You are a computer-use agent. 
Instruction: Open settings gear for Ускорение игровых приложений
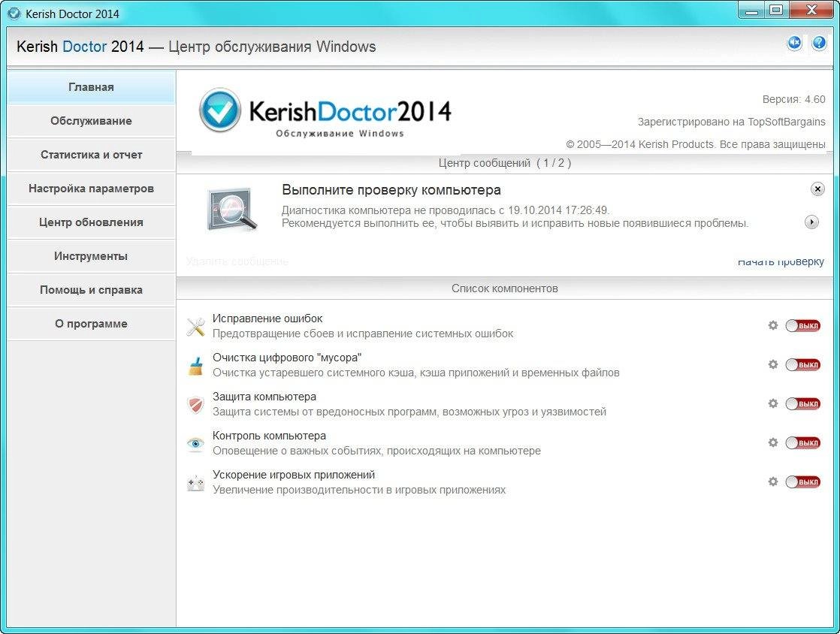(x=772, y=482)
